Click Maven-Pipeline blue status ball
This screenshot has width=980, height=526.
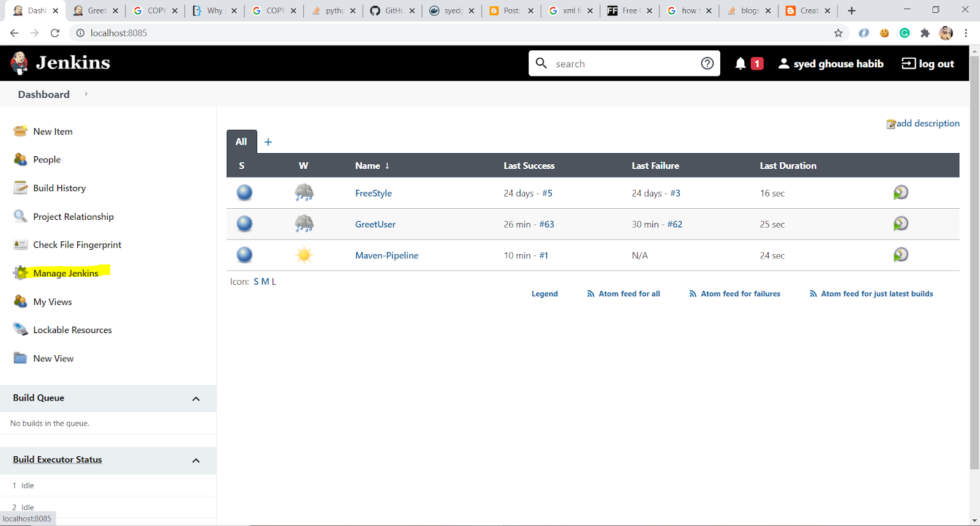244,255
